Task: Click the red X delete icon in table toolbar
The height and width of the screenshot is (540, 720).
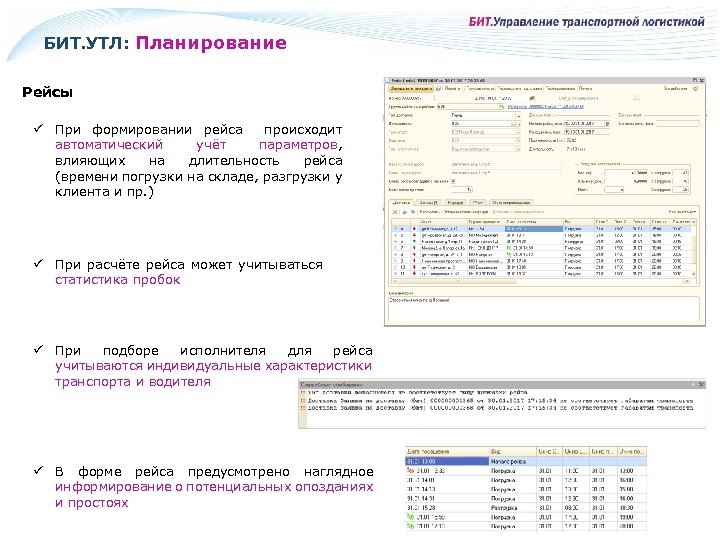Action: click(394, 212)
